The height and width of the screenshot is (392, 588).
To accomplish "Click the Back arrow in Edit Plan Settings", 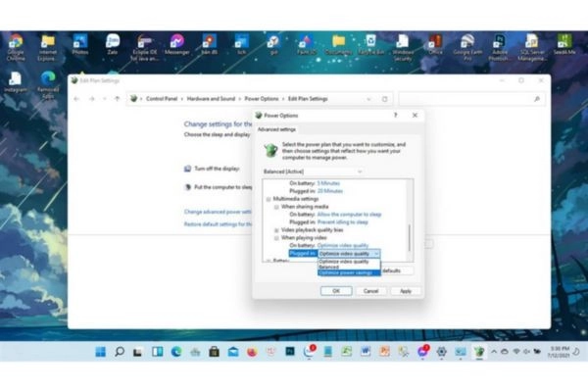I will click(76, 99).
